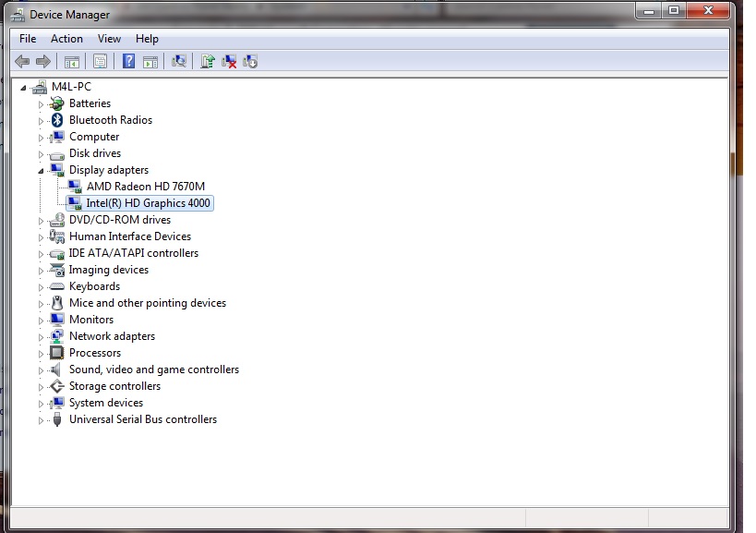Select Sound, video and game controllers
This screenshot has width=756, height=533.
(x=153, y=369)
